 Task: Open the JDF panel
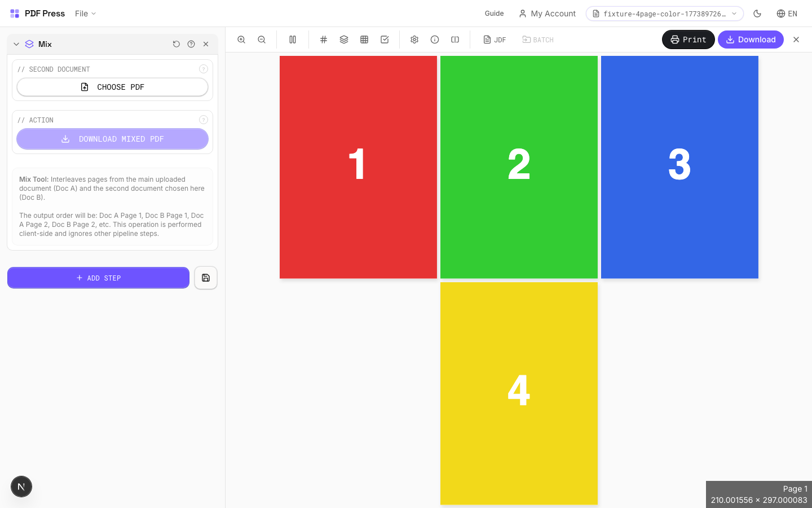tap(495, 40)
